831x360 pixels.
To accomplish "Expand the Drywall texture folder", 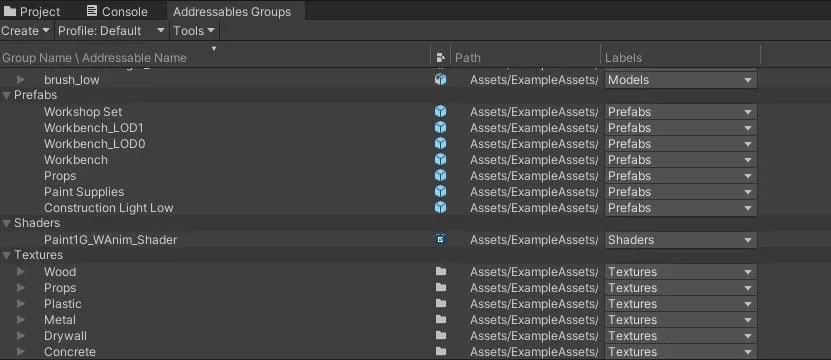I will [x=21, y=335].
